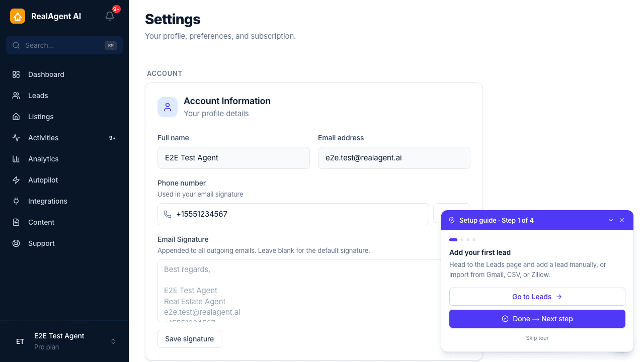Click the Autopilot lightning bolt icon
Image resolution: width=644 pixels, height=362 pixels.
pos(16,180)
